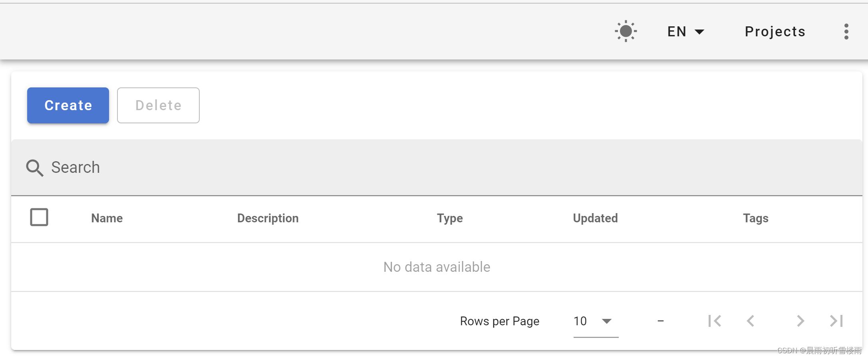Open the three-dot overflow menu
This screenshot has width=868, height=358.
pos(846,32)
